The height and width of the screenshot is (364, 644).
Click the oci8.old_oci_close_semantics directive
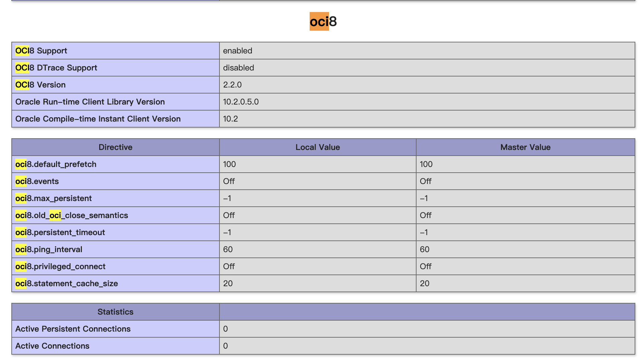click(71, 215)
